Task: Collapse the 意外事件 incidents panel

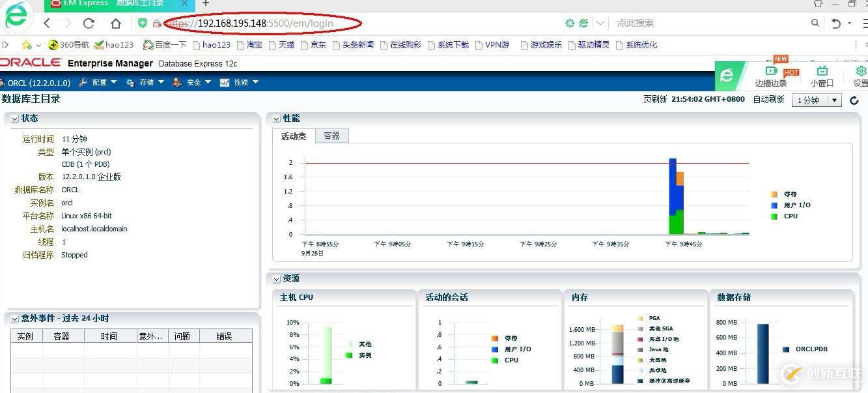Action: click(x=14, y=318)
